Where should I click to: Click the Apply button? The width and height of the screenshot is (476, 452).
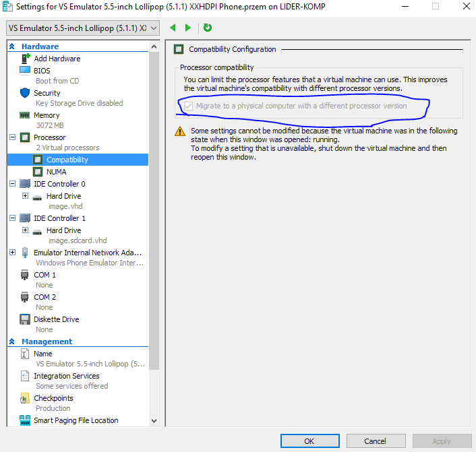[442, 441]
